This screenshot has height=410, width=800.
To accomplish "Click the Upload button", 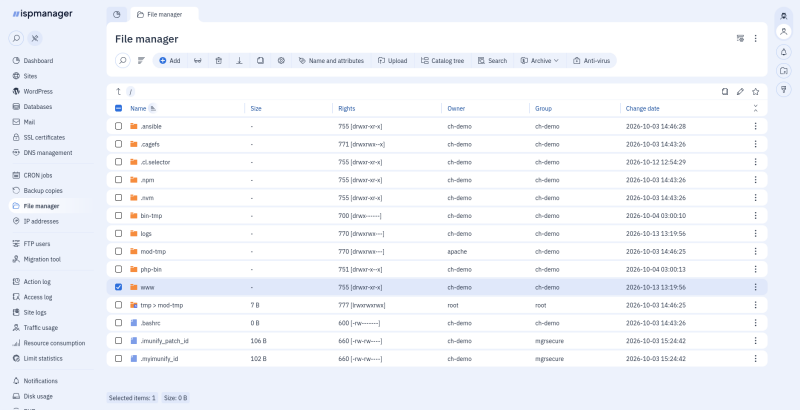I will click(x=392, y=61).
